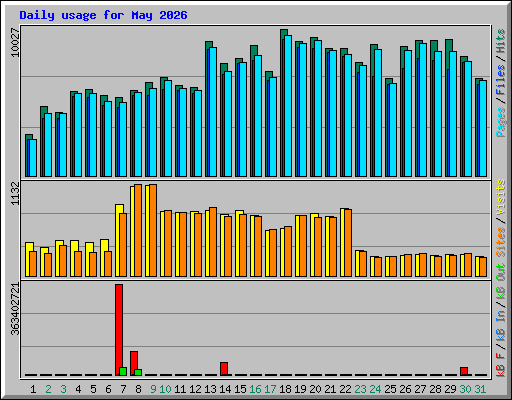Click day label 3 on the x-axis
The height and width of the screenshot is (400, 512).
point(63,389)
